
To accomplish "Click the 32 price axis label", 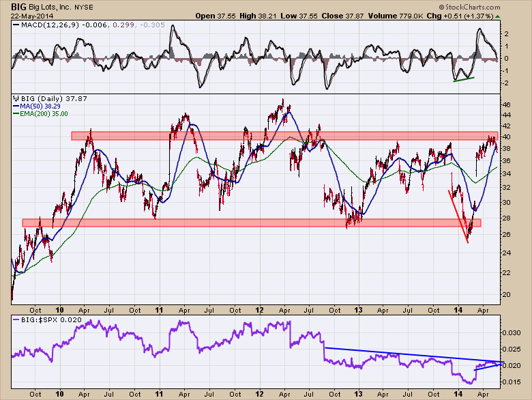I will click(506, 188).
